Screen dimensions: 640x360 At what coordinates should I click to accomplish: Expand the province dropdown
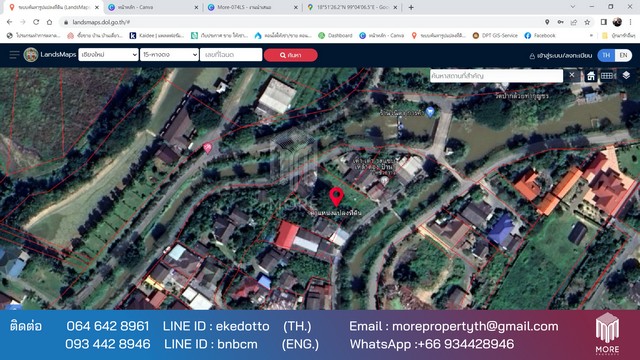[108, 55]
